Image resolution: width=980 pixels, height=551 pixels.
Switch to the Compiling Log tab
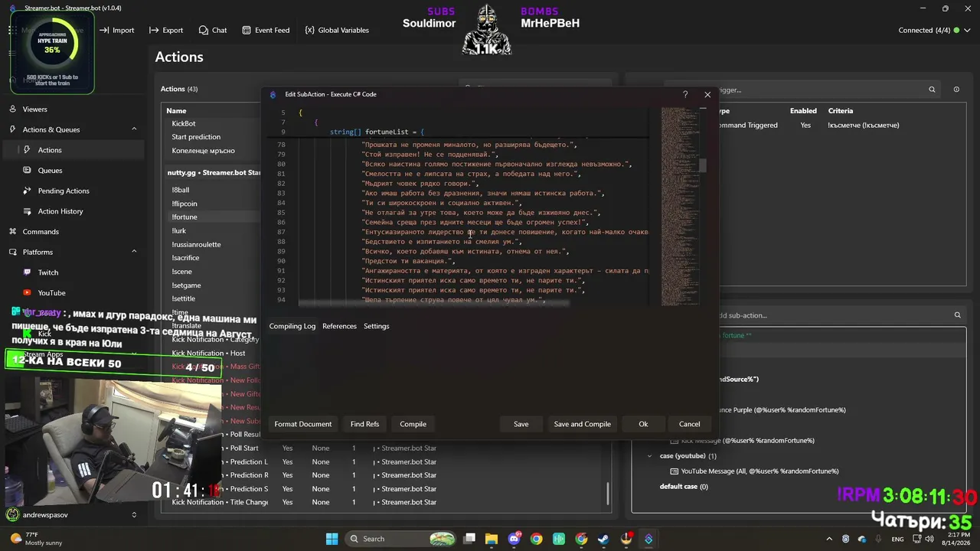point(292,326)
